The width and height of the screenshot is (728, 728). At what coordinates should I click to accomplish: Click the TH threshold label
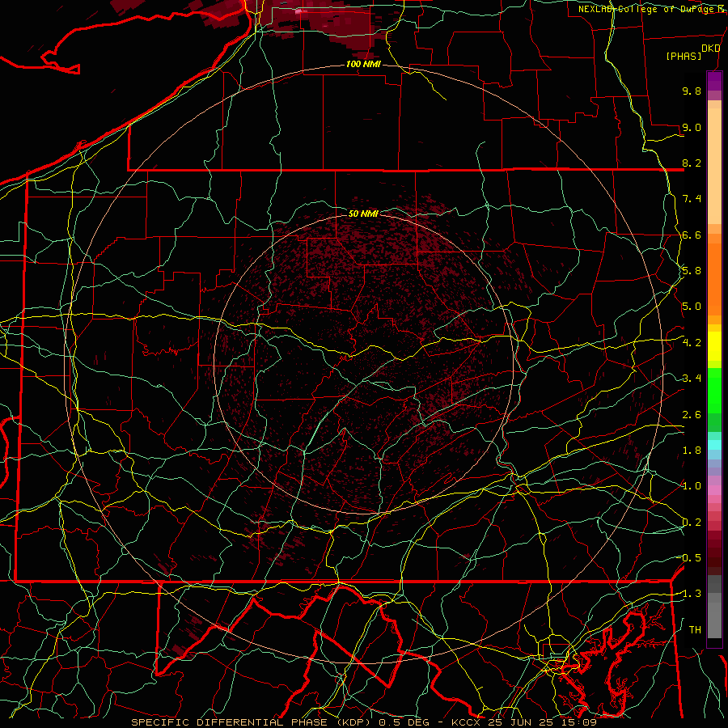695,630
